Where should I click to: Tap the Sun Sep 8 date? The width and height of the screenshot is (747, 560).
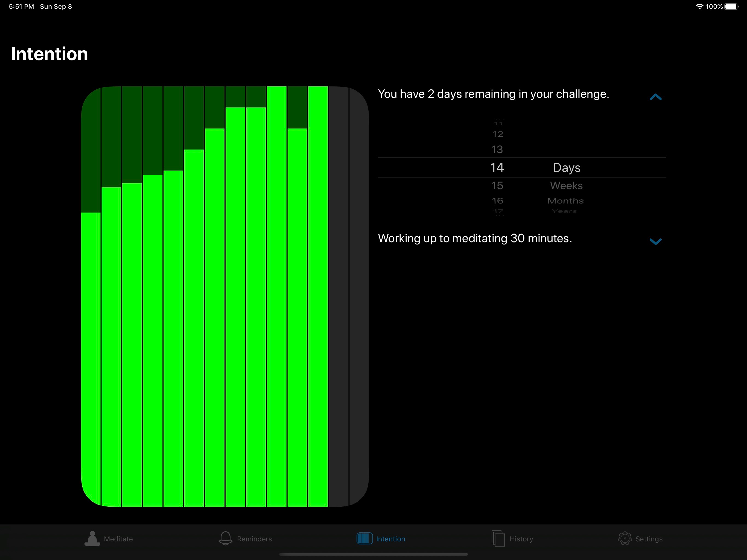[56, 6]
